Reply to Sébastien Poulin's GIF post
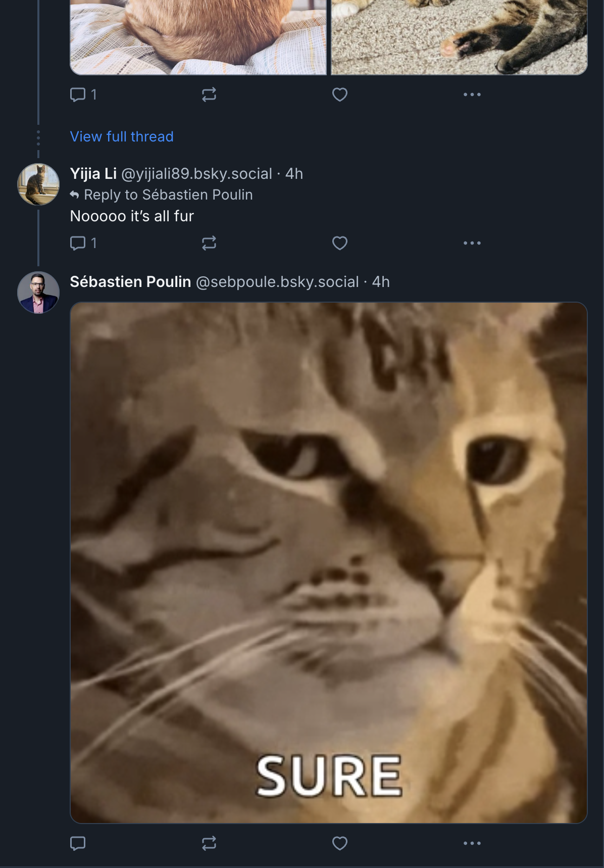The image size is (604, 868). point(78,843)
